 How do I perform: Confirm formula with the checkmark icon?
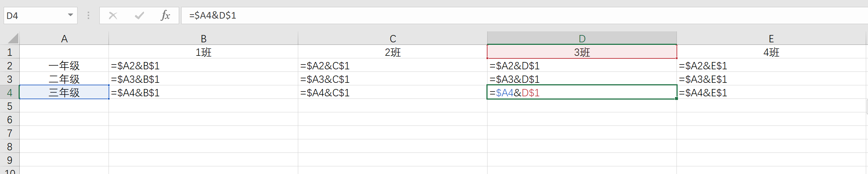pos(139,16)
